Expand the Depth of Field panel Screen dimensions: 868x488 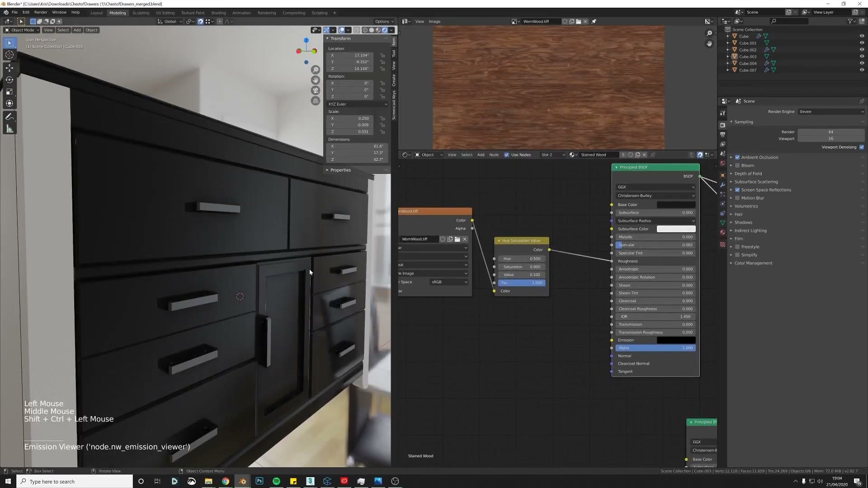point(748,174)
